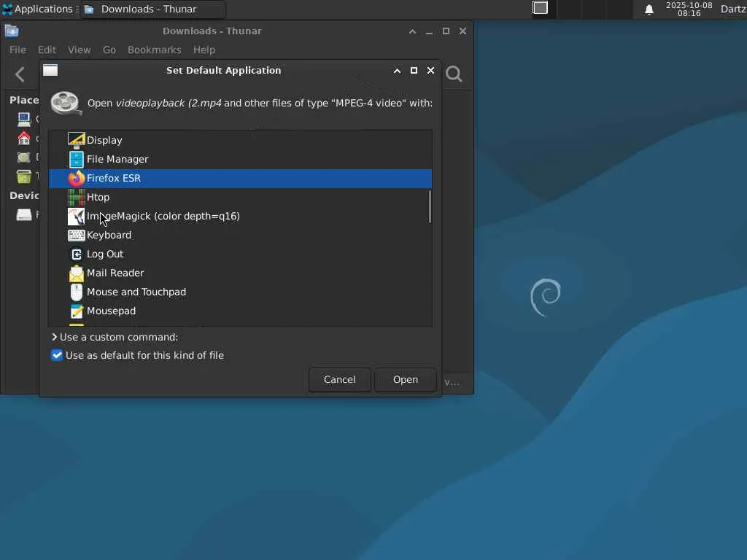This screenshot has width=747, height=560.
Task: Go back with Thunar's back arrow
Action: pos(20,74)
